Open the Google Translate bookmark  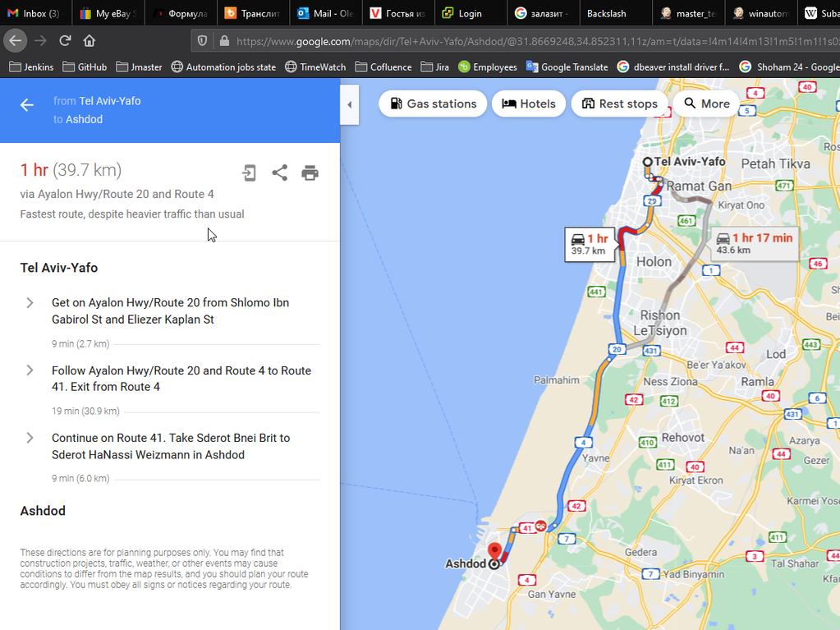click(x=567, y=67)
